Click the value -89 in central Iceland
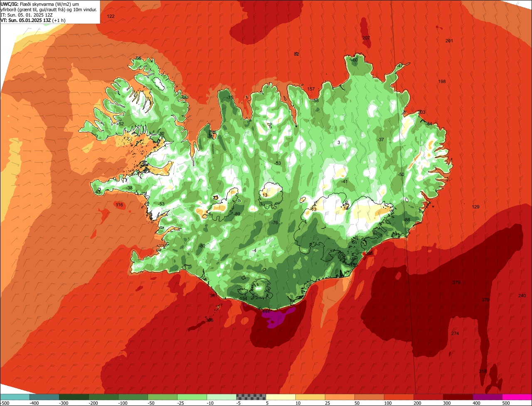Image resolution: width=532 pixels, height=406 pixels. click(237, 213)
